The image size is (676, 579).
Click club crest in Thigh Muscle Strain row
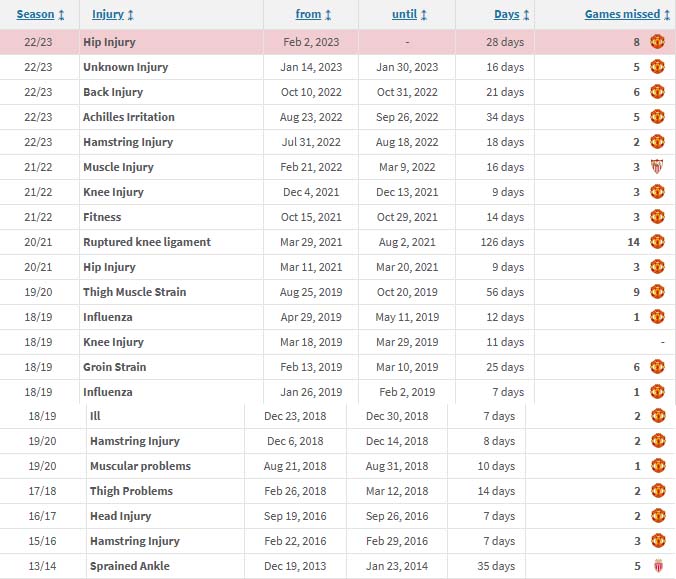[657, 292]
